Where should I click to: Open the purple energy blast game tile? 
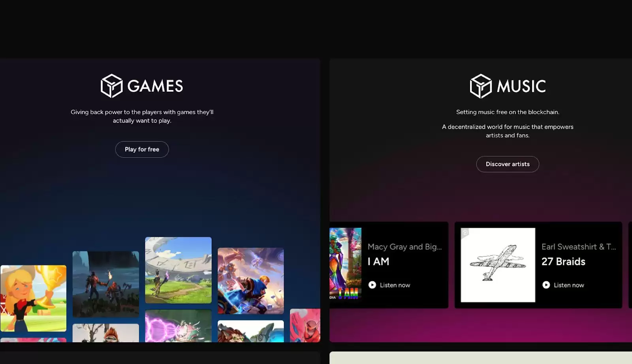click(x=178, y=326)
